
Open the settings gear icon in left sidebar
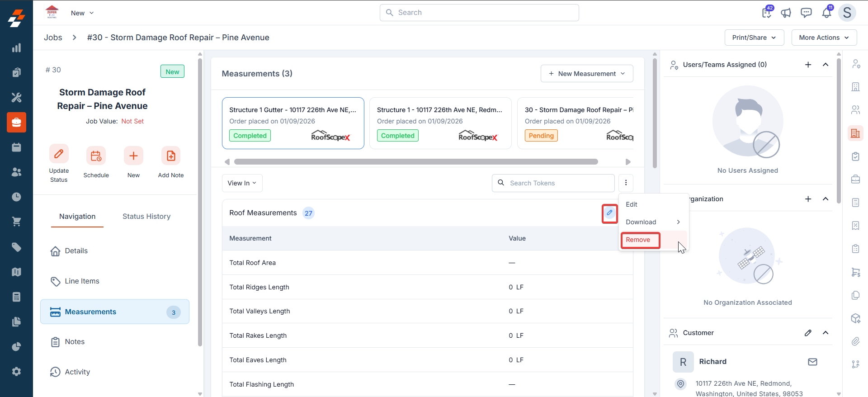(x=16, y=371)
